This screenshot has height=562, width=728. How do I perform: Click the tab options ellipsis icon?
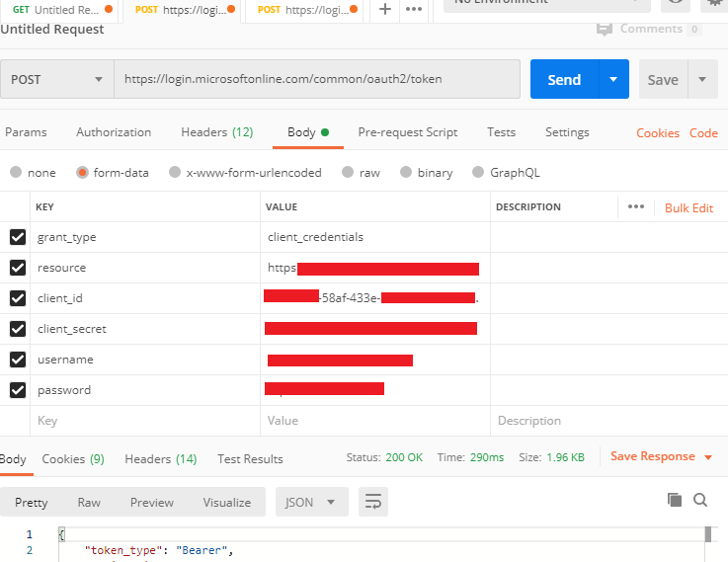pyautogui.click(x=415, y=9)
